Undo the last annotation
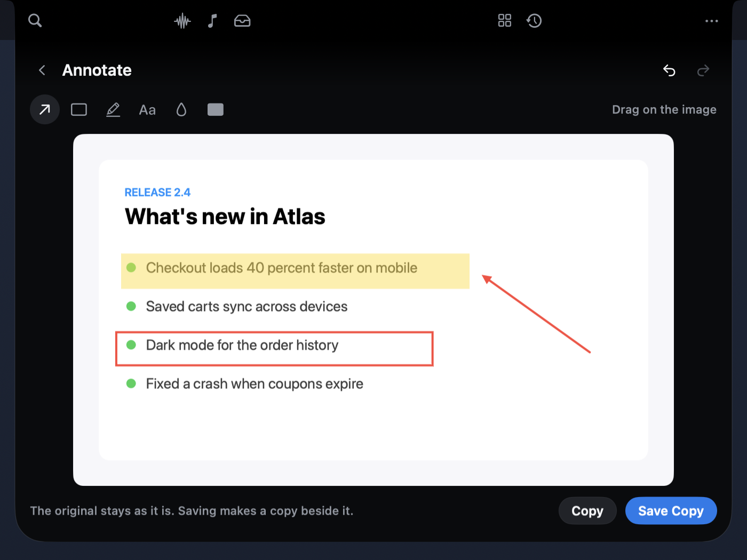The width and height of the screenshot is (747, 560). tap(669, 70)
